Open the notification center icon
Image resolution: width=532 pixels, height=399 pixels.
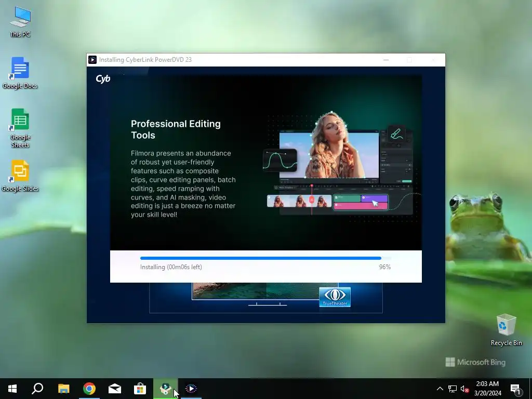515,389
